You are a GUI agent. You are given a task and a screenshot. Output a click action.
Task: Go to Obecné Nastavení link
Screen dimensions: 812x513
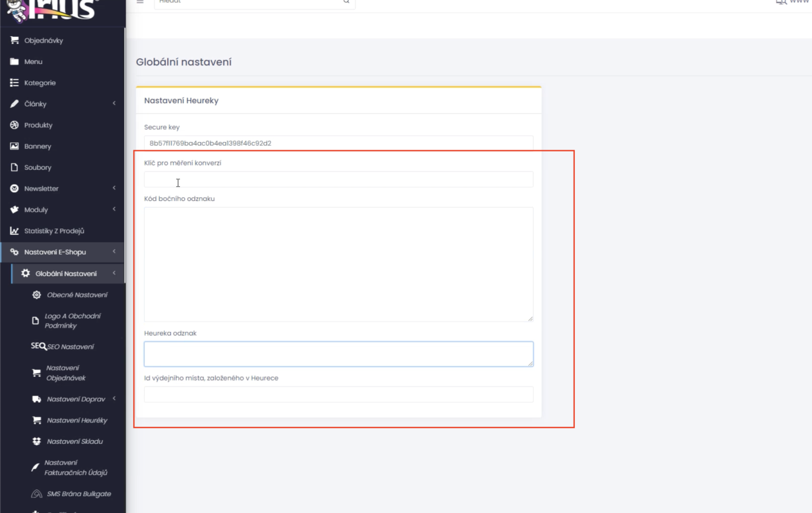tap(77, 295)
